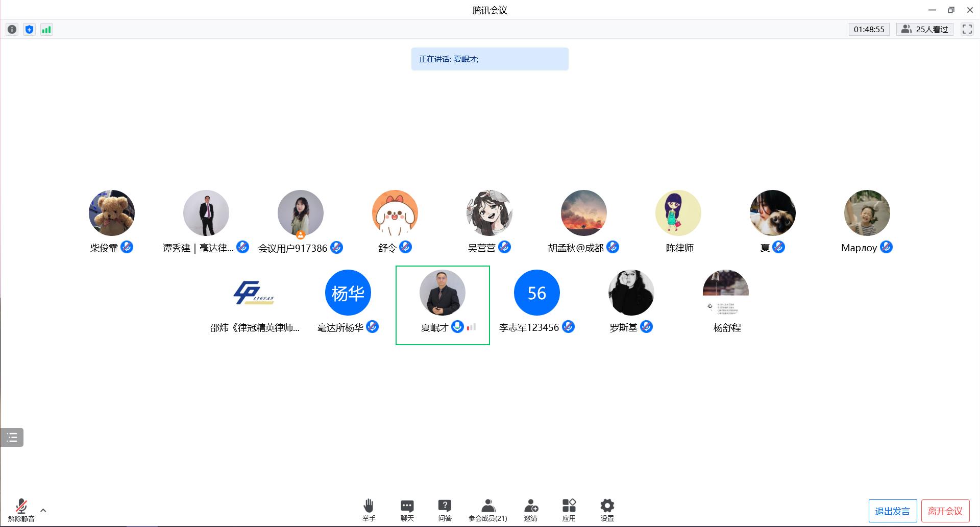Open the 参会成员(21) participants list
The image size is (980, 527).
(488, 510)
